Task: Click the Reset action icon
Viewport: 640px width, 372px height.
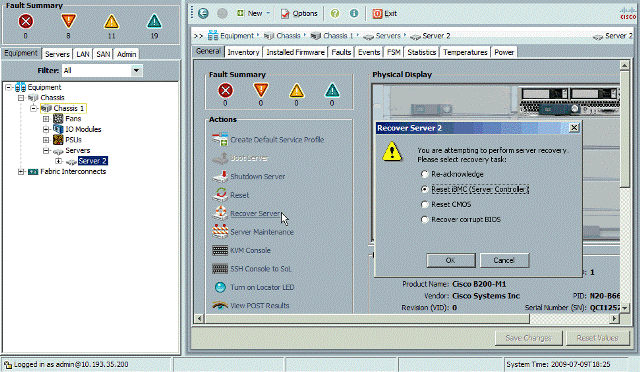Action: point(220,195)
